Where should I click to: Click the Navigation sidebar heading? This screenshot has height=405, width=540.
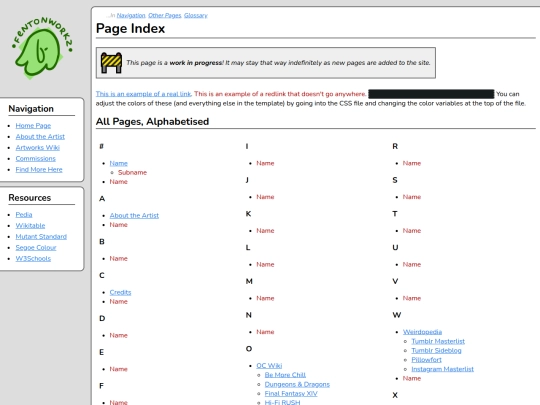tap(31, 109)
